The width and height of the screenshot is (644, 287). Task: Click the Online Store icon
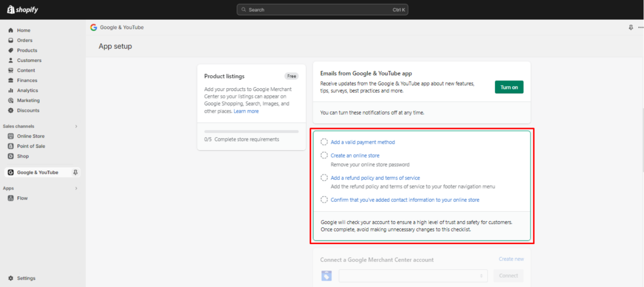point(11,136)
